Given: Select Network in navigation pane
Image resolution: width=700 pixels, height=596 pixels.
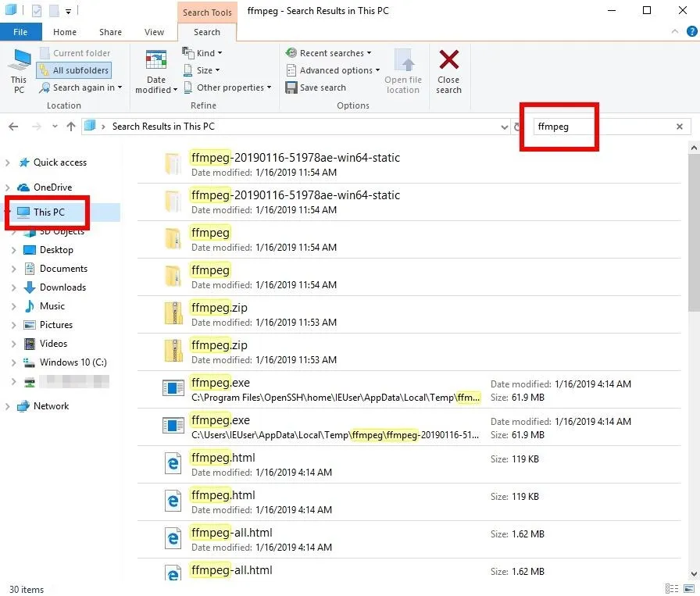Looking at the screenshot, I should pyautogui.click(x=51, y=406).
